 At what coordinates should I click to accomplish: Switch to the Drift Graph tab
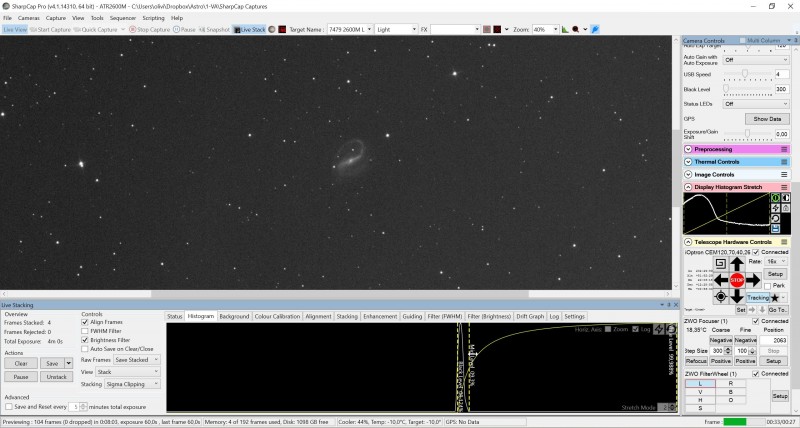[x=530, y=316]
